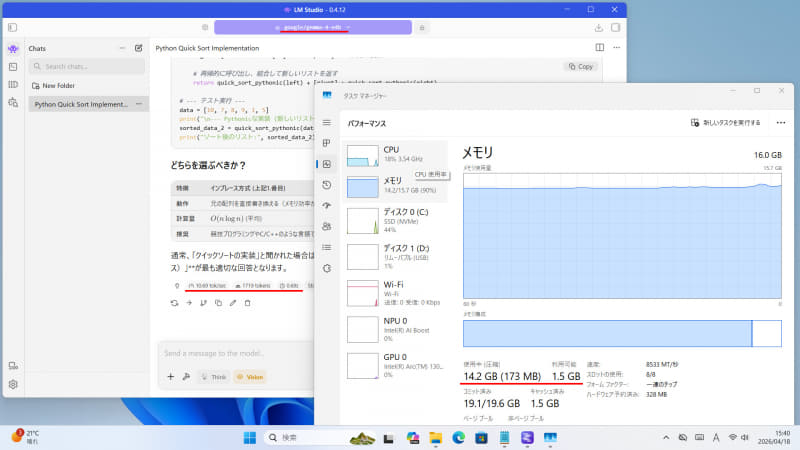Screen dimensions: 800x450
Task: Open File Explorer from taskbar
Action: 435,438
